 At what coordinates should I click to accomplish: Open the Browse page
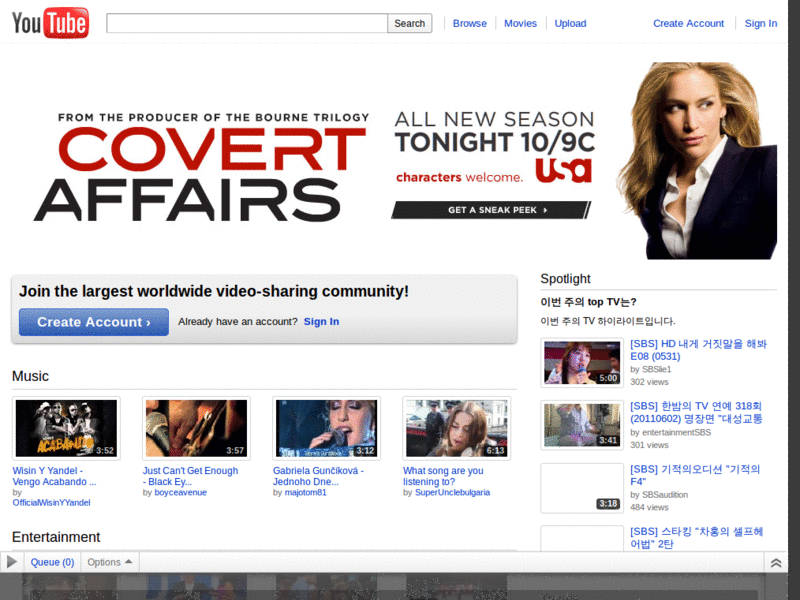point(469,23)
